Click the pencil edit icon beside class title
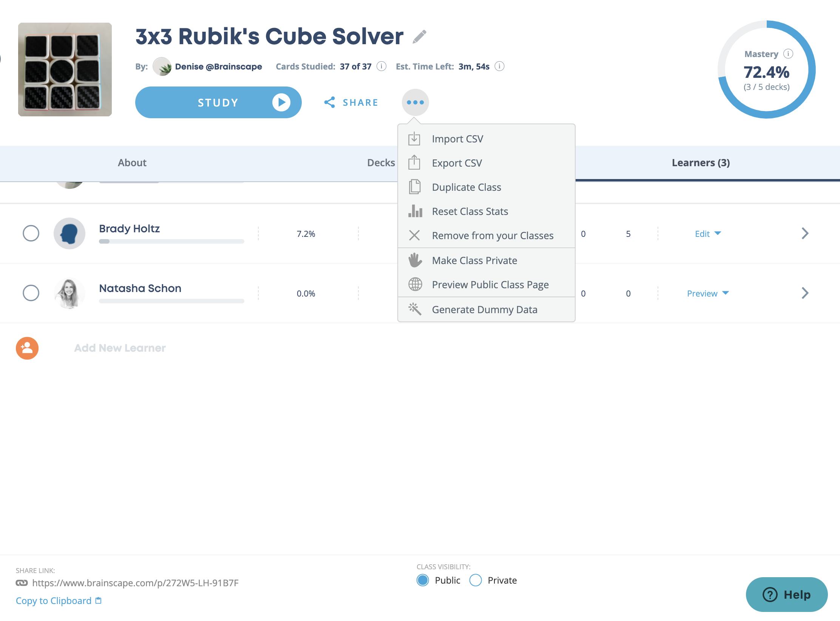 (420, 37)
